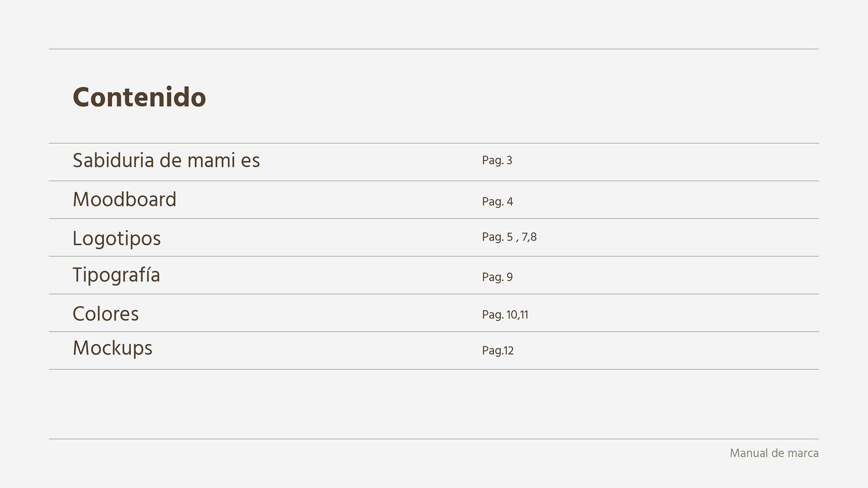Select the "Pag. 10,11" page reference
The height and width of the screenshot is (488, 868).
click(x=505, y=315)
